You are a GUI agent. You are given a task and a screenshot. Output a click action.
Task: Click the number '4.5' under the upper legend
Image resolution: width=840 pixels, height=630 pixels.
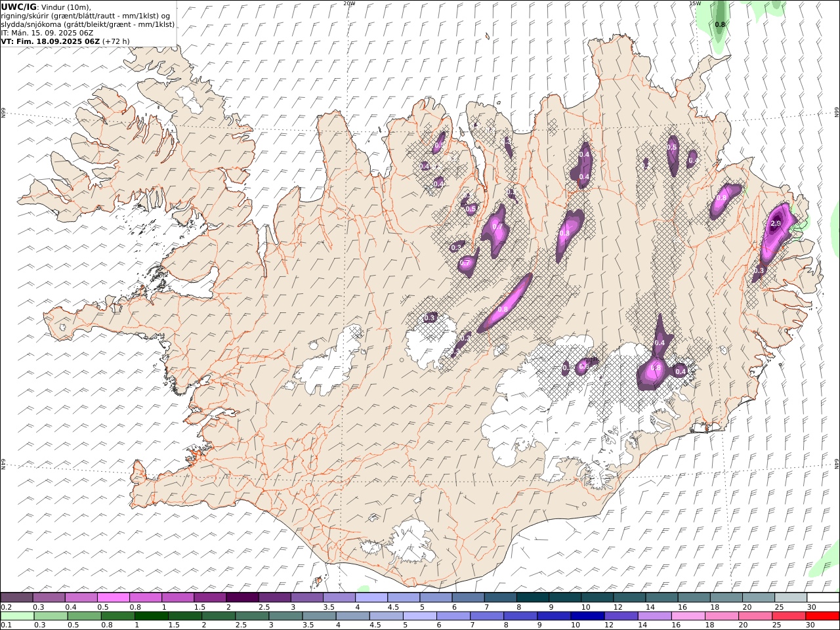click(x=393, y=607)
